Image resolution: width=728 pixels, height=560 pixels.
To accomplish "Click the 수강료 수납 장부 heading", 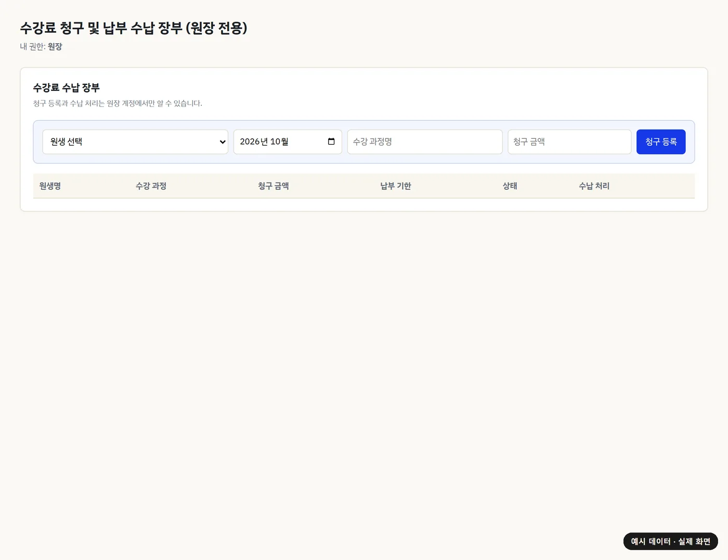I will [x=66, y=87].
